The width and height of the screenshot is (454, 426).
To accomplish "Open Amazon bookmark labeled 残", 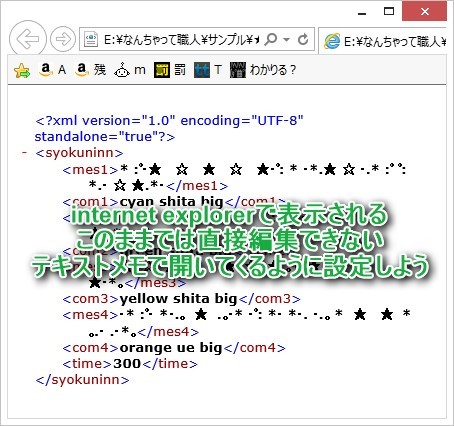I will (90, 70).
